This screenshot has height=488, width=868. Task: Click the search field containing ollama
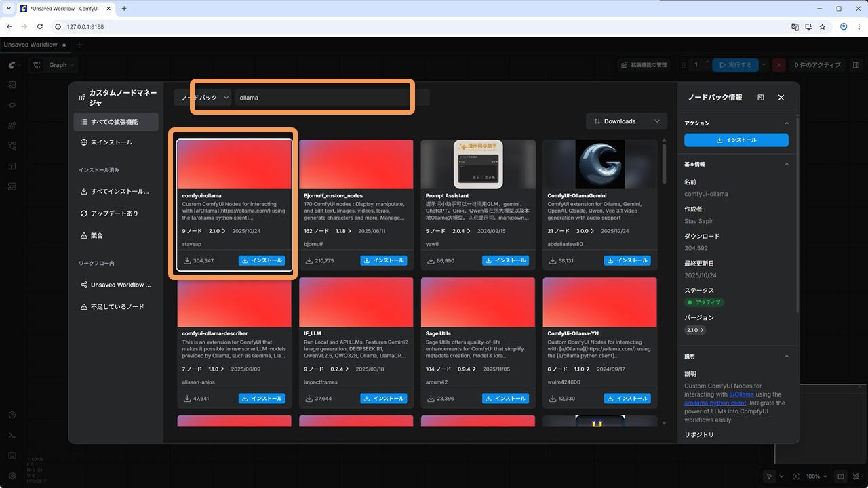(x=322, y=98)
